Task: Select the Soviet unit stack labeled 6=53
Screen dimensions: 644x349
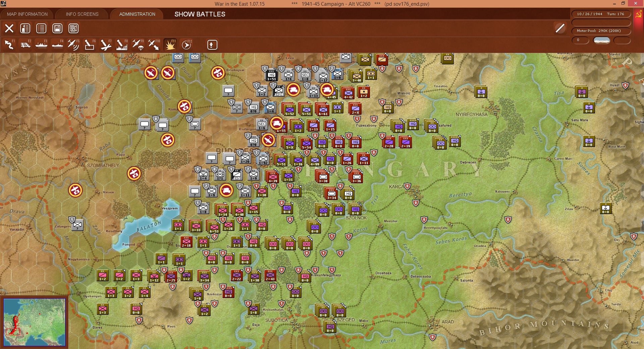Action: [214, 227]
